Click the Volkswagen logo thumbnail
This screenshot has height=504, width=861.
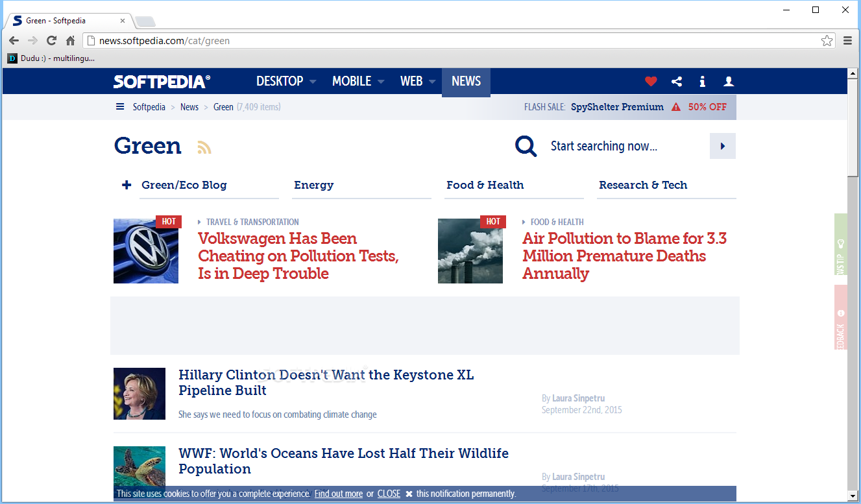[x=146, y=251]
